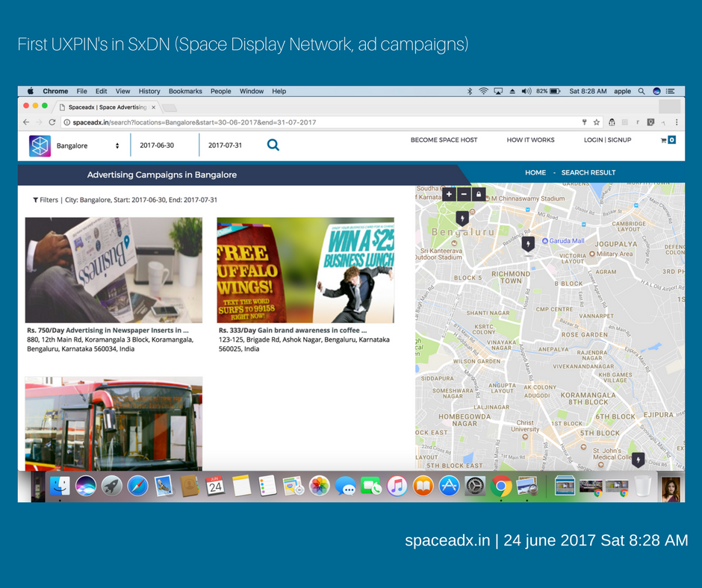
Task: Click the map marker near St. John's Medical College
Action: click(638, 460)
